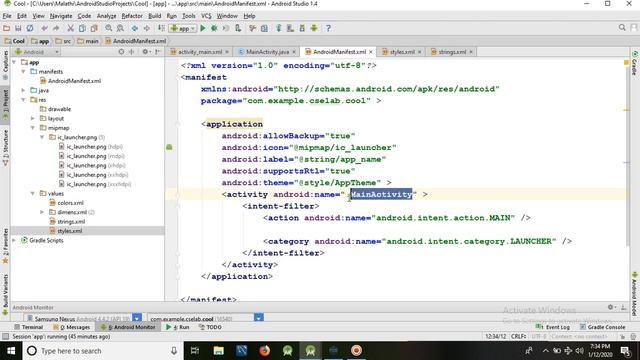640x360 pixels.
Task: Click the Save All toolbar icon
Action: (x=18, y=28)
